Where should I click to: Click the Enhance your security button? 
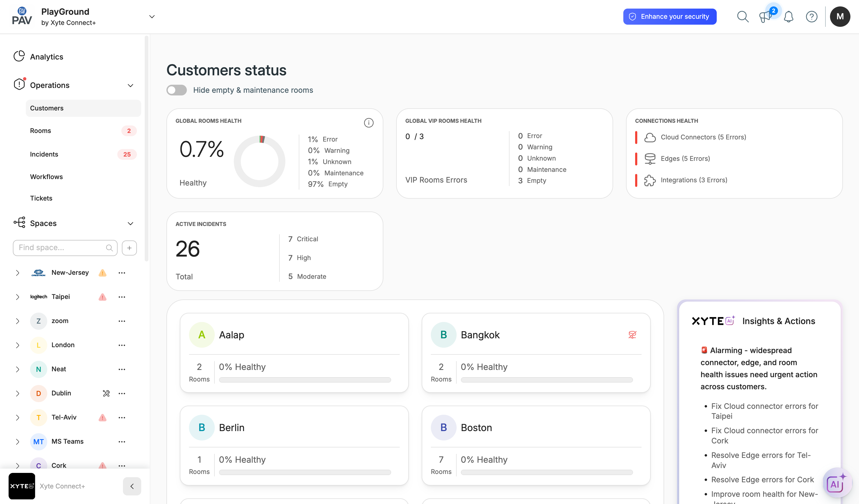670,16
